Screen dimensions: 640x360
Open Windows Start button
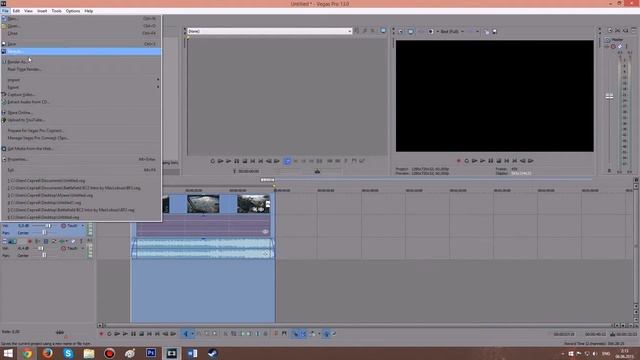point(8,353)
